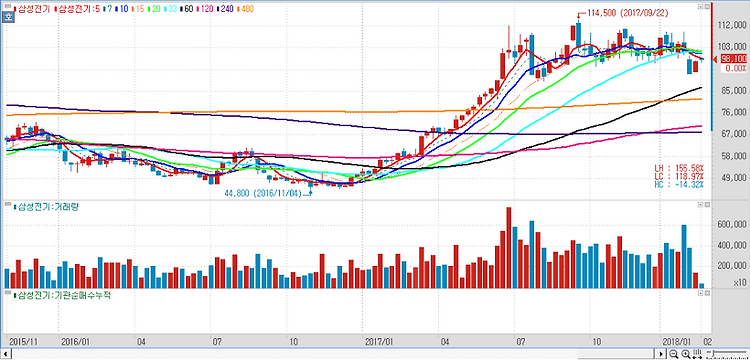750x360 pixels.
Task: Click the 49,000 price axis label
Action: [733, 178]
